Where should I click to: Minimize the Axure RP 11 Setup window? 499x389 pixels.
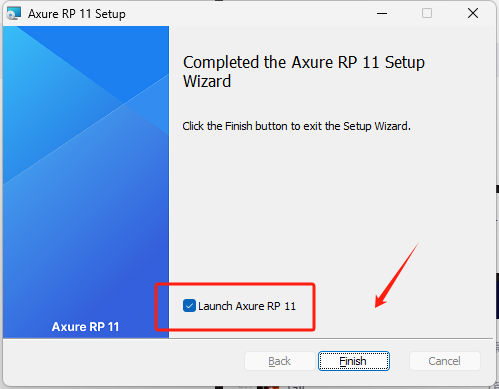382,14
